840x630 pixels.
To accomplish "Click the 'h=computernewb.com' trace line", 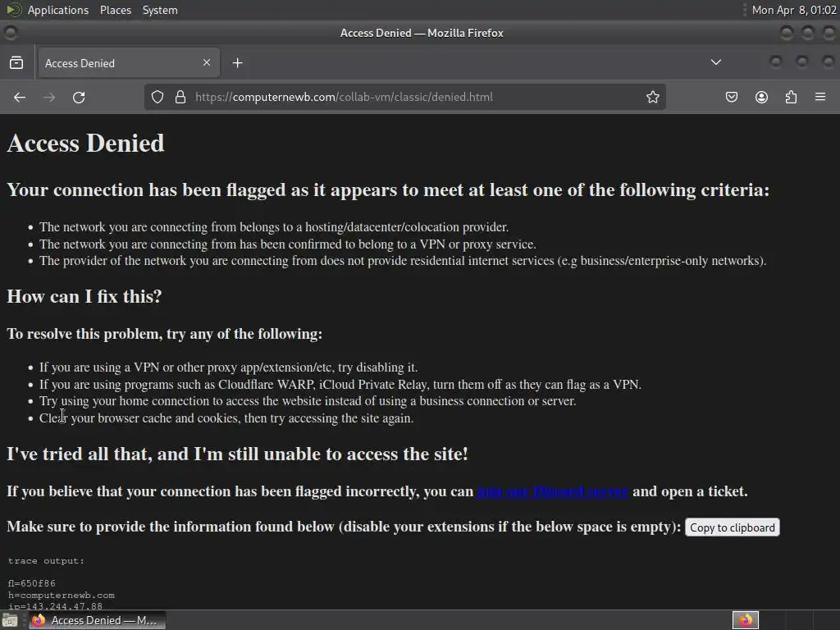I will point(61,596).
